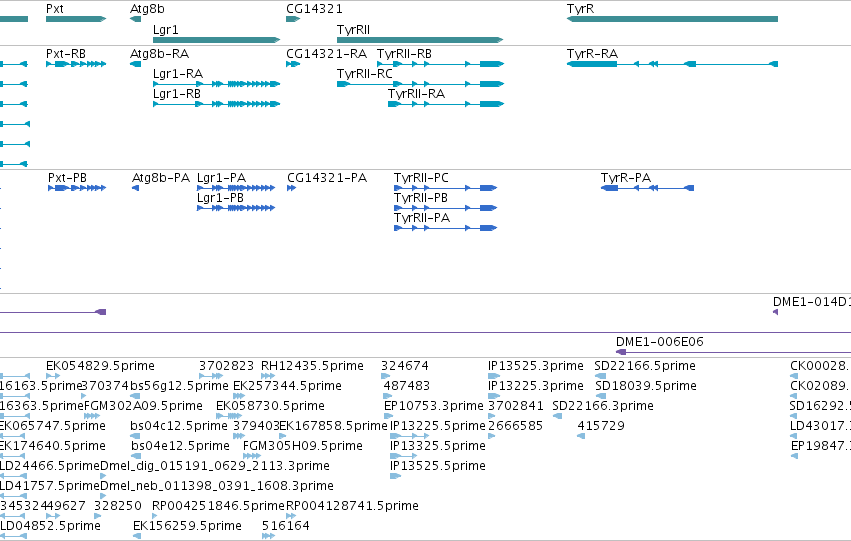Image resolution: width=851 pixels, height=541 pixels.
Task: Select the 3702841 EST label
Action: click(x=516, y=406)
